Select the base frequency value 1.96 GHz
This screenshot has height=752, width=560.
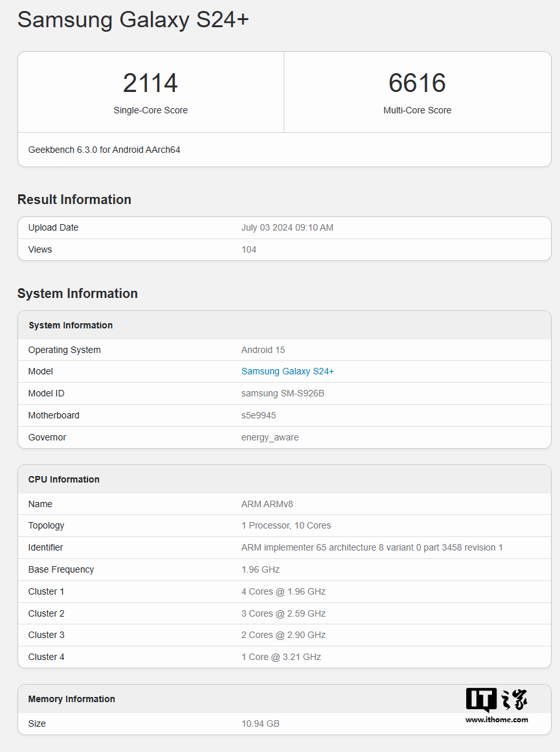point(260,570)
